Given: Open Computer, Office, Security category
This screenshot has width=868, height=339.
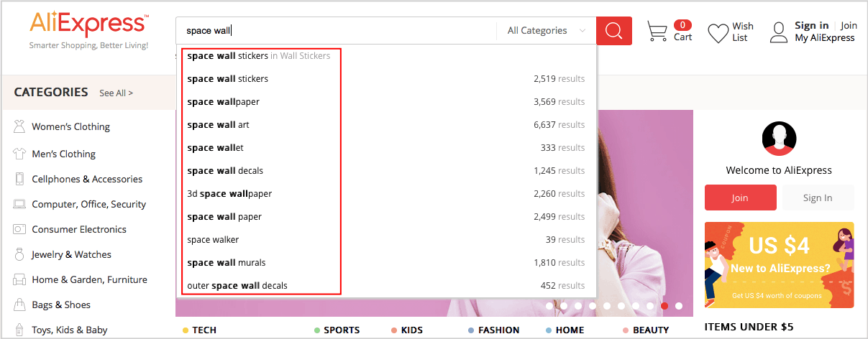Looking at the screenshot, I should (x=88, y=205).
